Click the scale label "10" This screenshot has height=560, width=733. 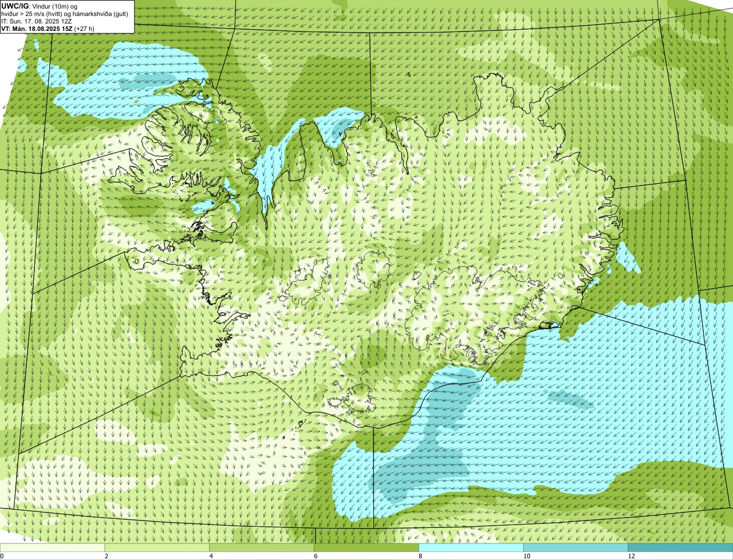(x=526, y=556)
